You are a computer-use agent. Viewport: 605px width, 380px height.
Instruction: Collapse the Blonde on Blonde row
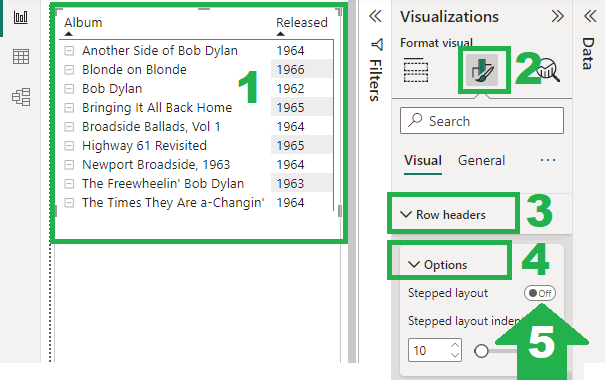(x=69, y=70)
